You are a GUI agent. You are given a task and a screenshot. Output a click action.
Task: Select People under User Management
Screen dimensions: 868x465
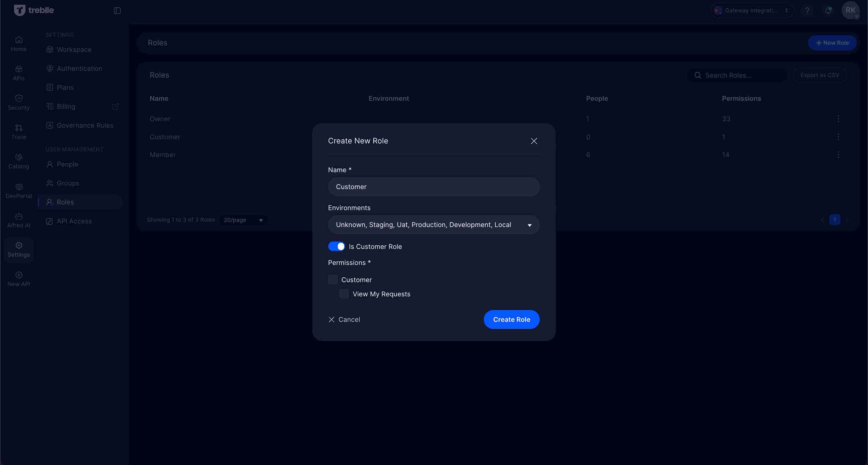tap(67, 164)
